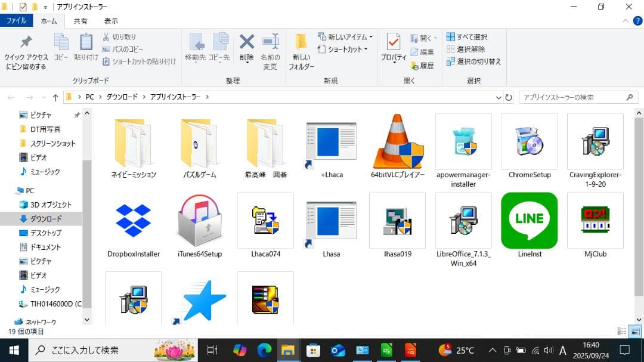Pin to Quick Access (クイックアクセスにピン留めする)
The height and width of the screenshot is (362, 644).
26,51
